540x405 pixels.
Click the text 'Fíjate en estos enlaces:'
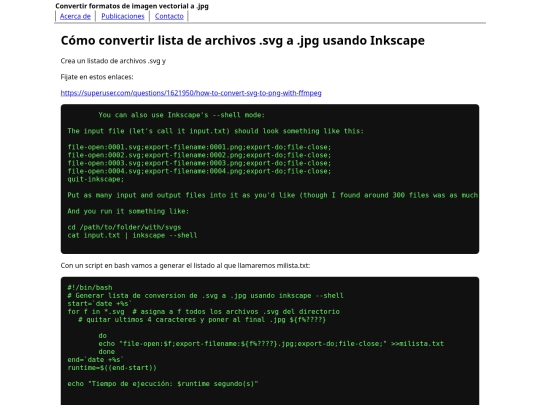[x=97, y=77]
